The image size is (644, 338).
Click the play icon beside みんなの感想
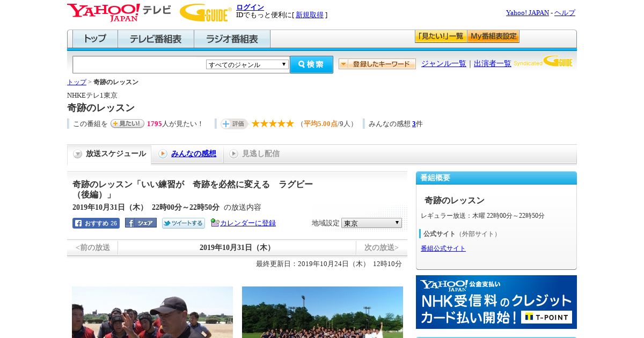point(163,154)
